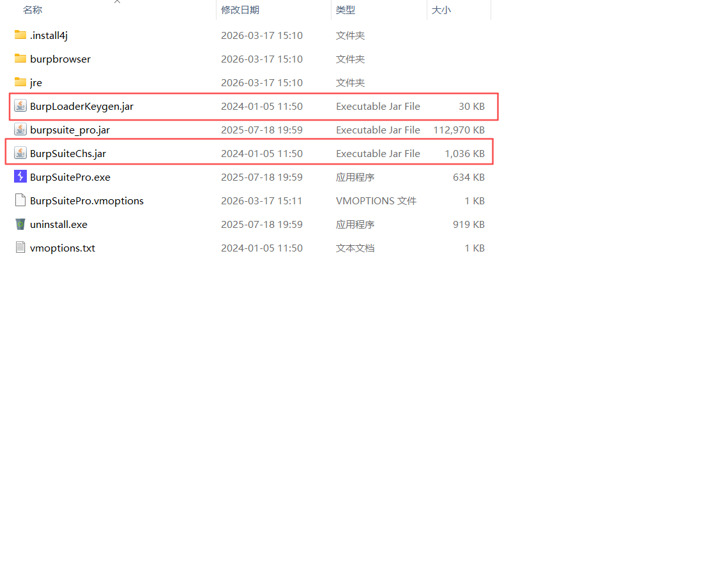This screenshot has width=725, height=588.
Task: Sort by the 修改日期 column header
Action: pyautogui.click(x=240, y=10)
